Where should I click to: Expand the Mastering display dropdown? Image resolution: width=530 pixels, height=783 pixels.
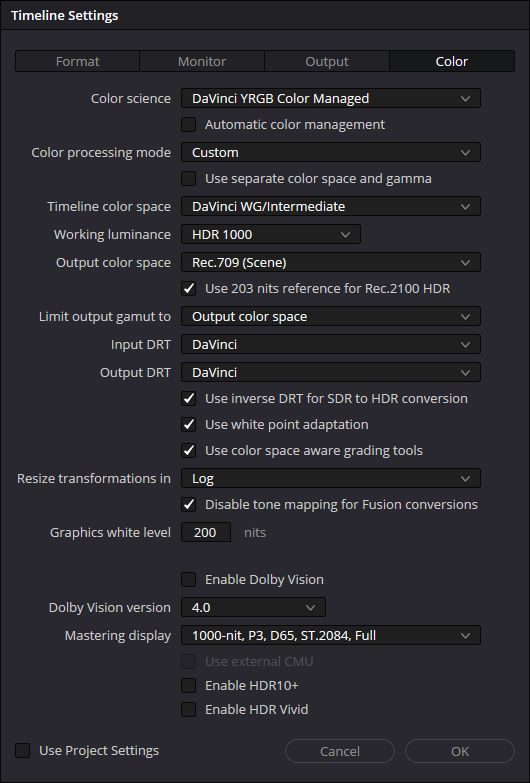[x=331, y=635]
